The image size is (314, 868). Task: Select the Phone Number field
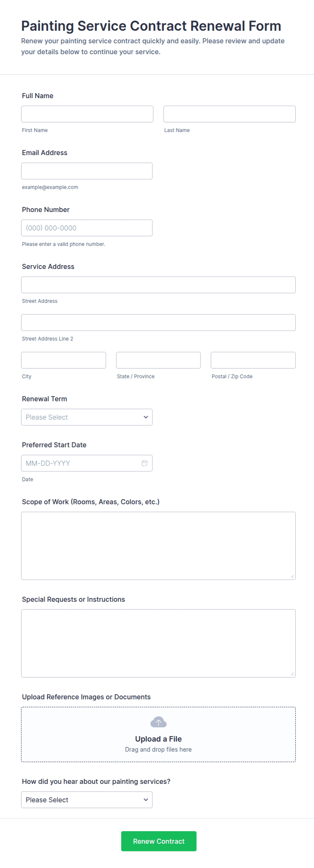pyautogui.click(x=87, y=228)
